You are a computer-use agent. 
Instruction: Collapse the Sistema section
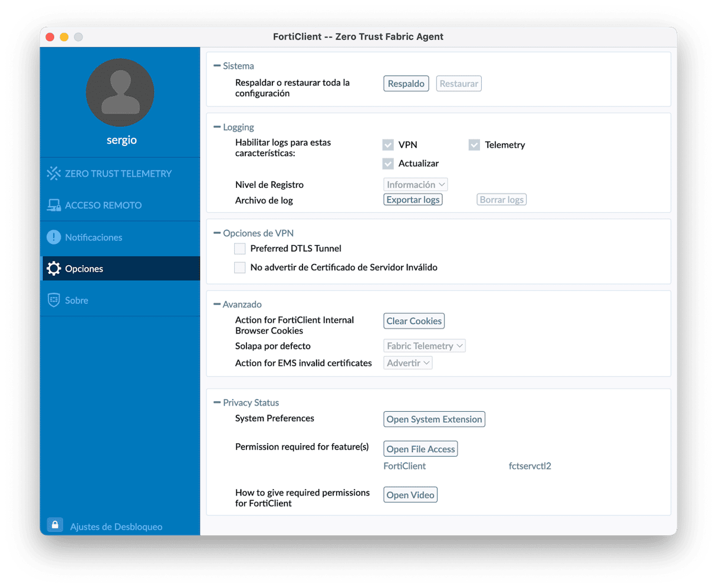pyautogui.click(x=217, y=66)
